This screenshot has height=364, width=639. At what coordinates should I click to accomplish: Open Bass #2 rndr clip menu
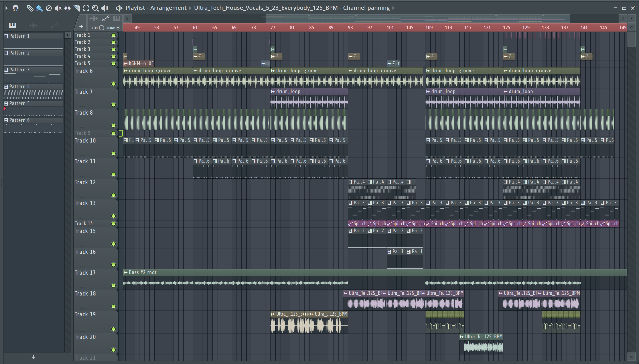coord(126,272)
